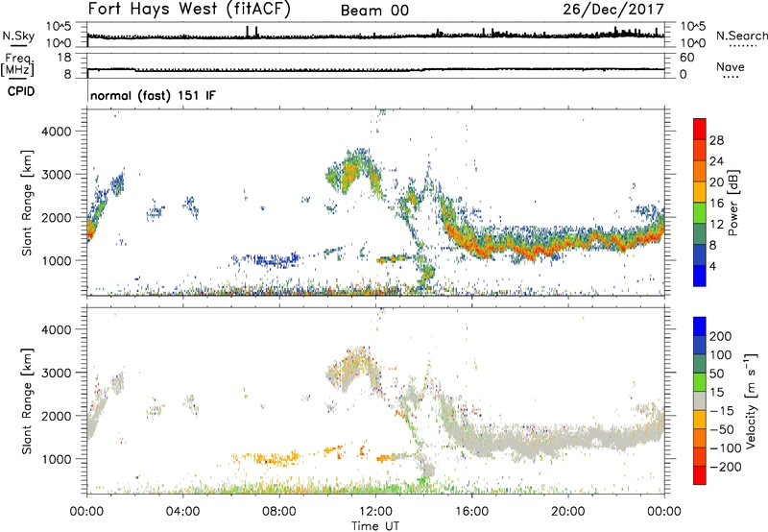Screen dimensions: 768x532
Task: Click the '200' label on Velocity colorbar
Action: (x=721, y=336)
